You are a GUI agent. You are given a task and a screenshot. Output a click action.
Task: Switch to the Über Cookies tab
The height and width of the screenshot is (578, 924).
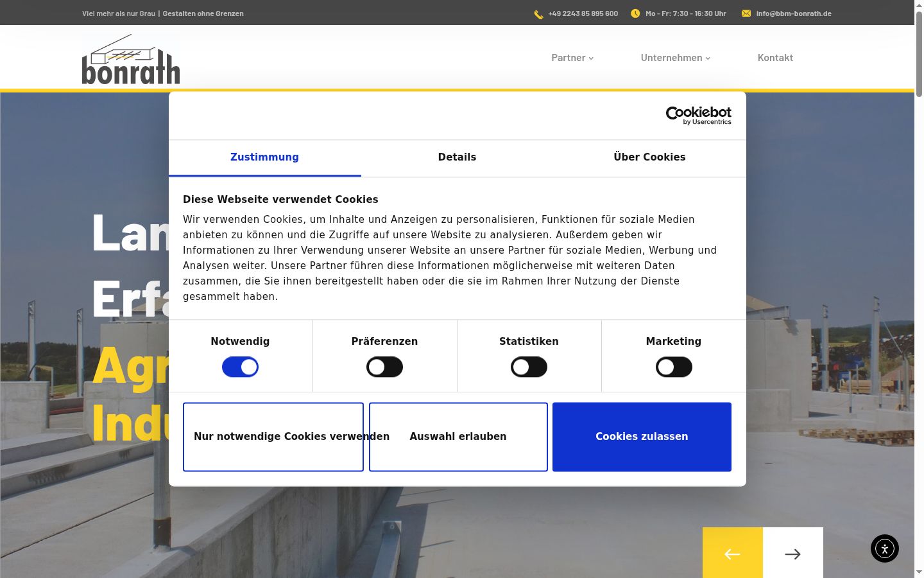(x=649, y=158)
